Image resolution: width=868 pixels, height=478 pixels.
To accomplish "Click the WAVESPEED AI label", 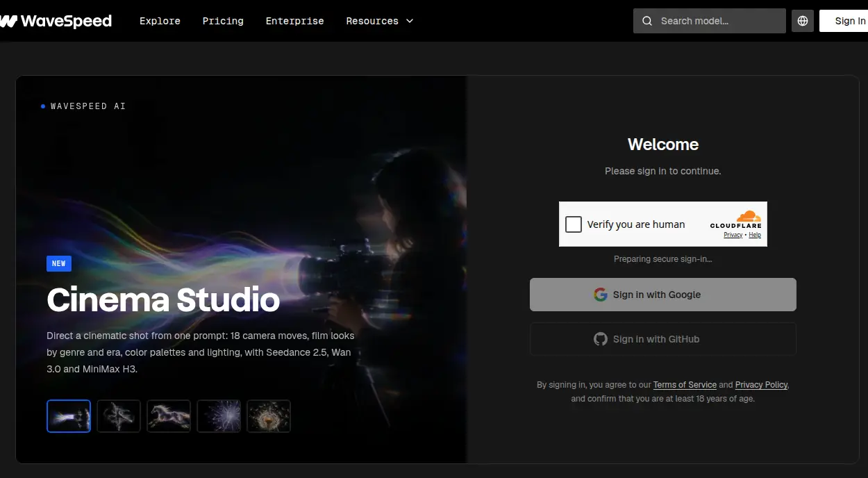I will tap(88, 106).
